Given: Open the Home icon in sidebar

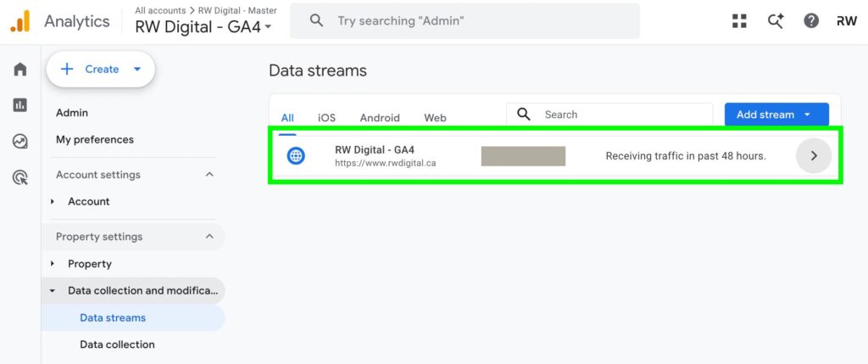Looking at the screenshot, I should click(x=20, y=70).
